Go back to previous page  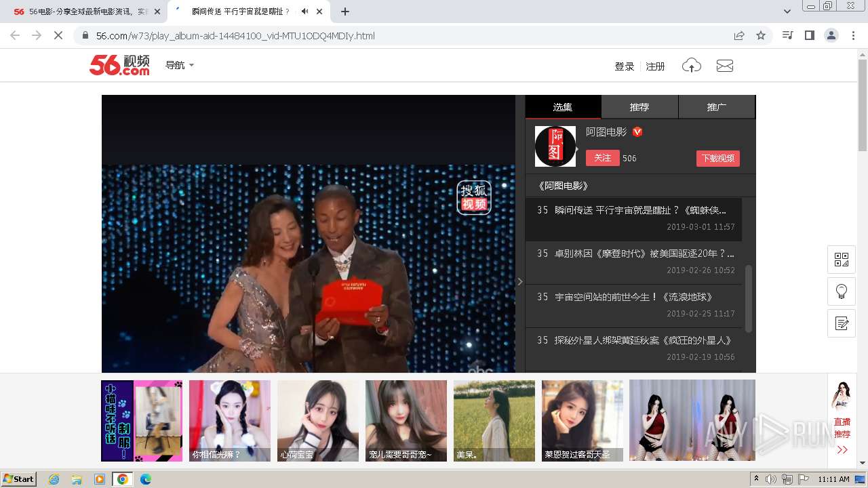pyautogui.click(x=15, y=35)
